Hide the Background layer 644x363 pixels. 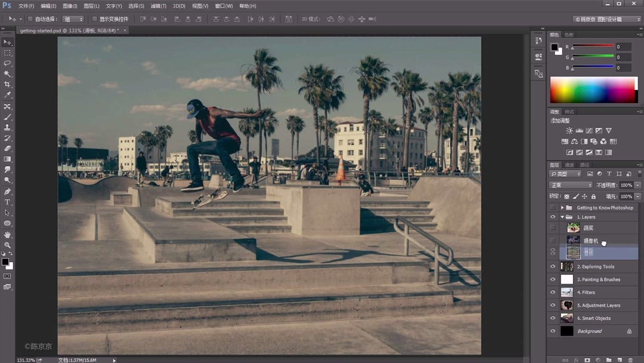(552, 331)
